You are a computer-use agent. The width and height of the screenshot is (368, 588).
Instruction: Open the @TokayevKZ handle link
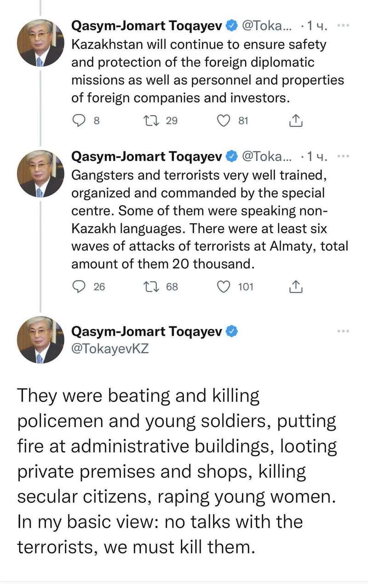click(109, 349)
